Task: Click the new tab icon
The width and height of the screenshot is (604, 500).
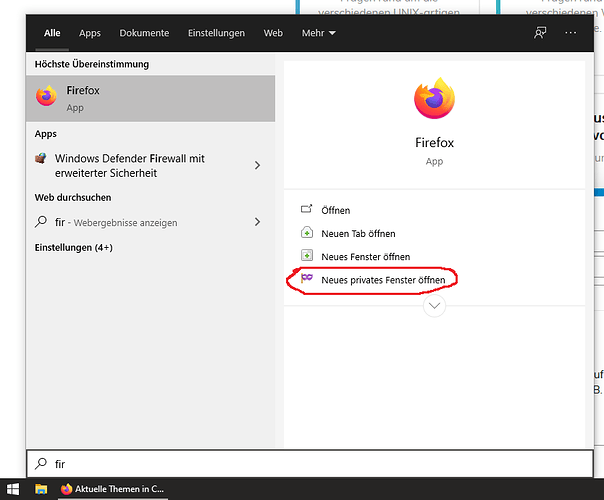Action: point(307,233)
